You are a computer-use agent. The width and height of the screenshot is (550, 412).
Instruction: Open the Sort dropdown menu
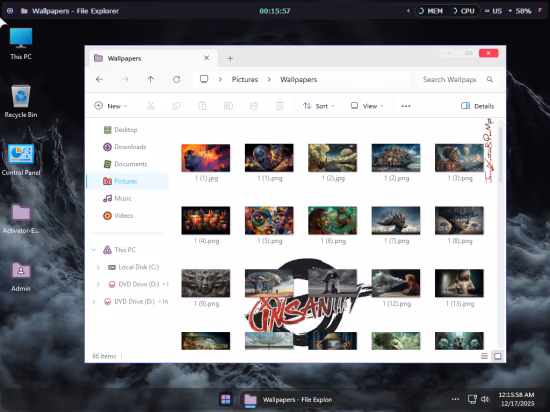click(318, 106)
